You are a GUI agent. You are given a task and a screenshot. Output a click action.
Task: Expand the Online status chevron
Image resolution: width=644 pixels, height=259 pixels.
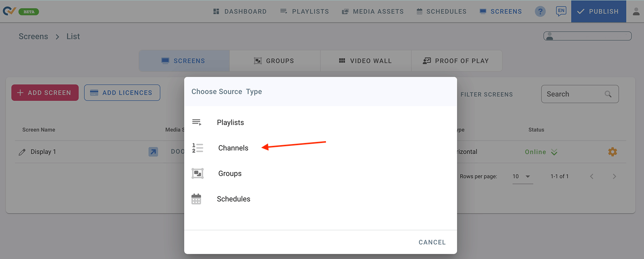point(554,152)
